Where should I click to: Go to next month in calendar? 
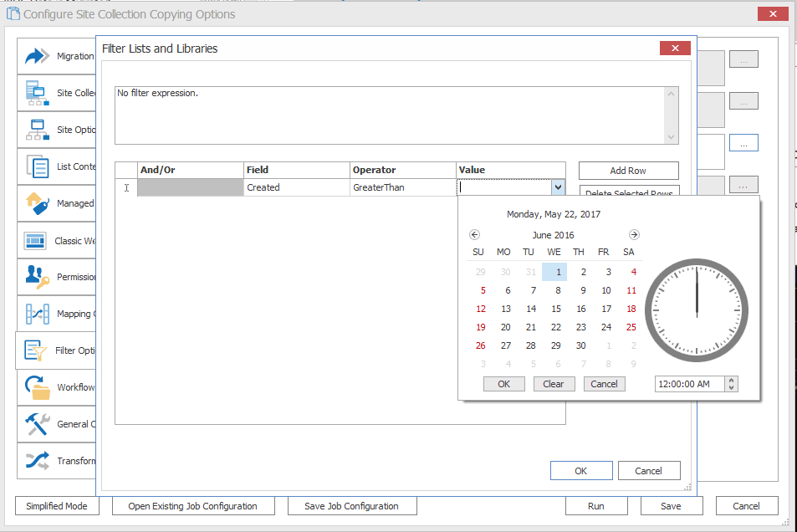(x=634, y=235)
